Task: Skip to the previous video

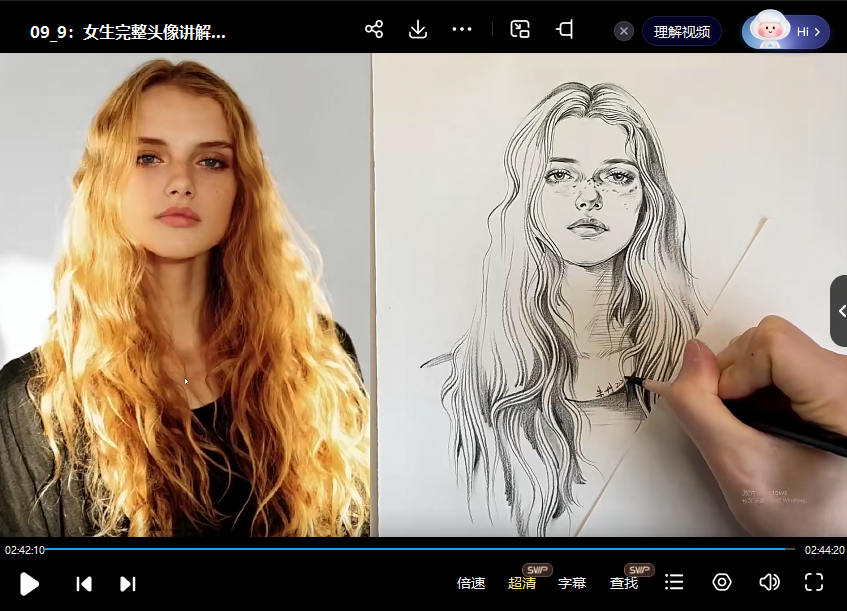Action: pos(85,584)
